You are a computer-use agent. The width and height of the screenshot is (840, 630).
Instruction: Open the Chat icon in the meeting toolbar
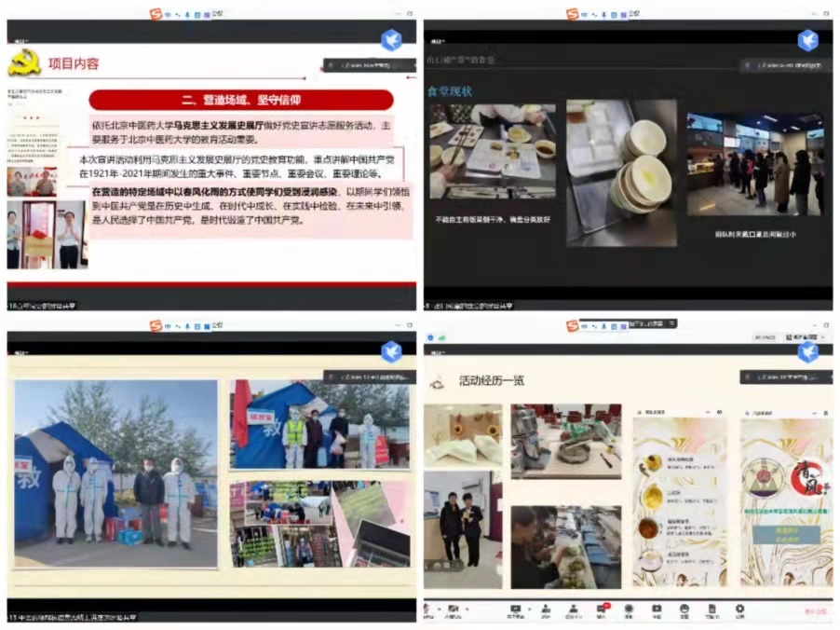(x=602, y=609)
